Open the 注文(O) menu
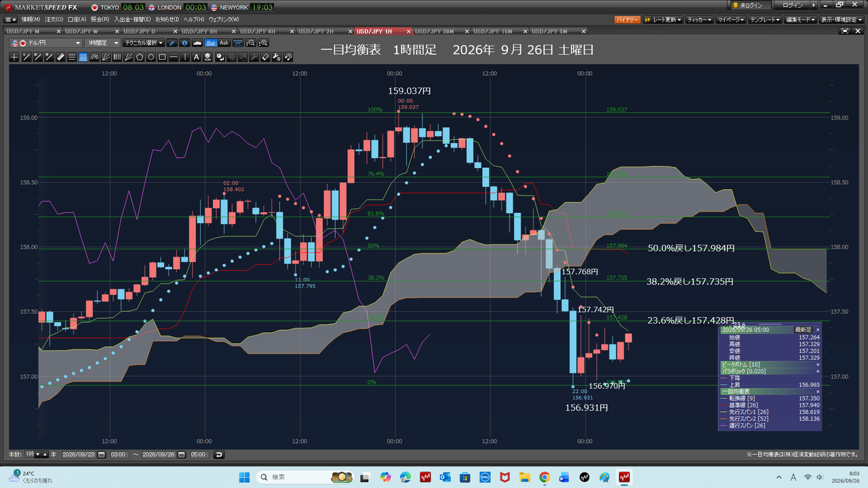Screen dimensions: 868x488 tap(54, 19)
